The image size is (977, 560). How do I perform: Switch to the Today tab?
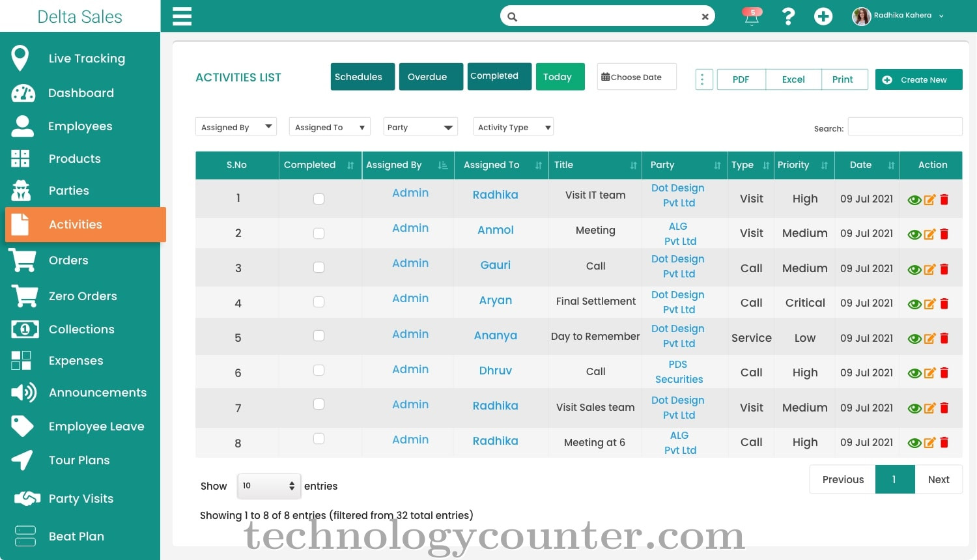[x=560, y=77]
